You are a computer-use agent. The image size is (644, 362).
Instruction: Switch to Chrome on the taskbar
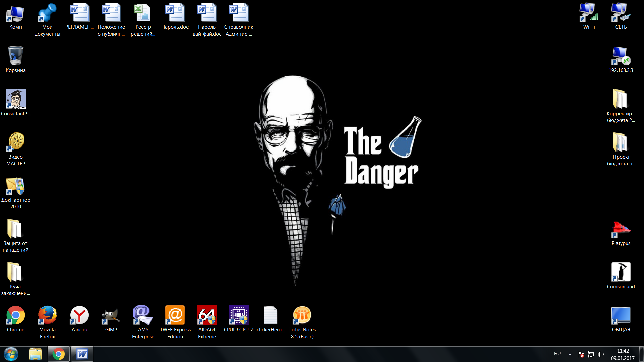(59, 354)
